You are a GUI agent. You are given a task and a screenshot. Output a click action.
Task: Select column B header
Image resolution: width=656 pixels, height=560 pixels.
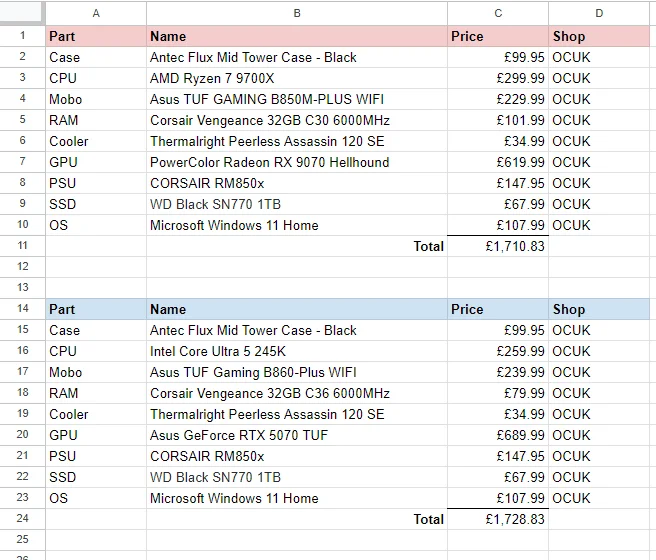pos(297,13)
